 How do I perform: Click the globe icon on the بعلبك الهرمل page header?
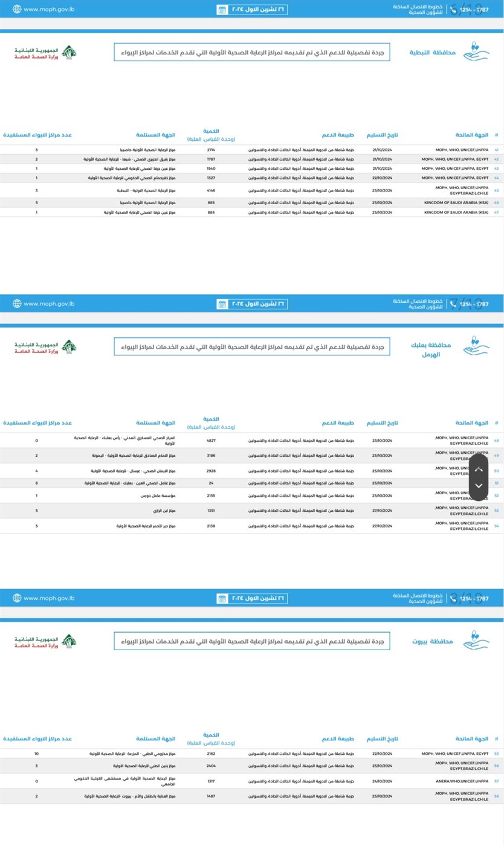point(16,303)
